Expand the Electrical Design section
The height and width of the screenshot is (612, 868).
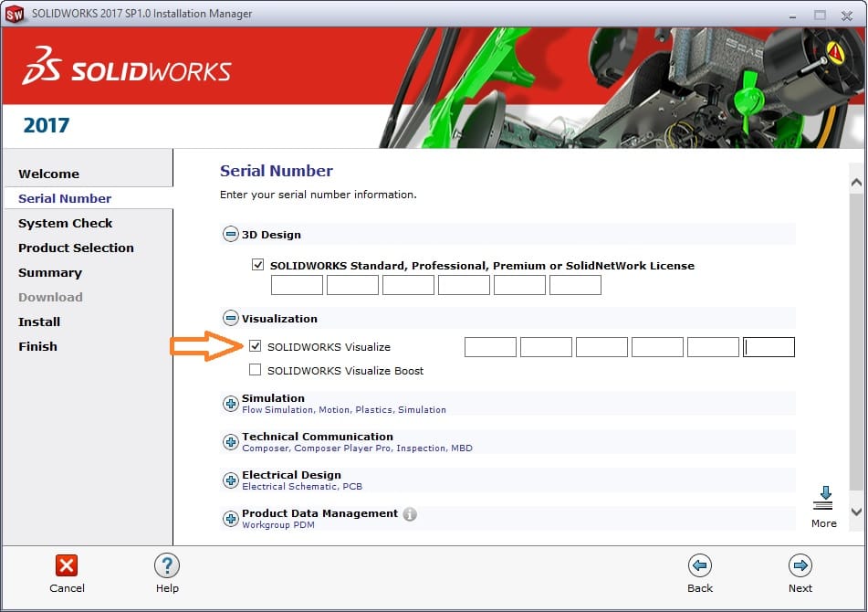[x=230, y=480]
